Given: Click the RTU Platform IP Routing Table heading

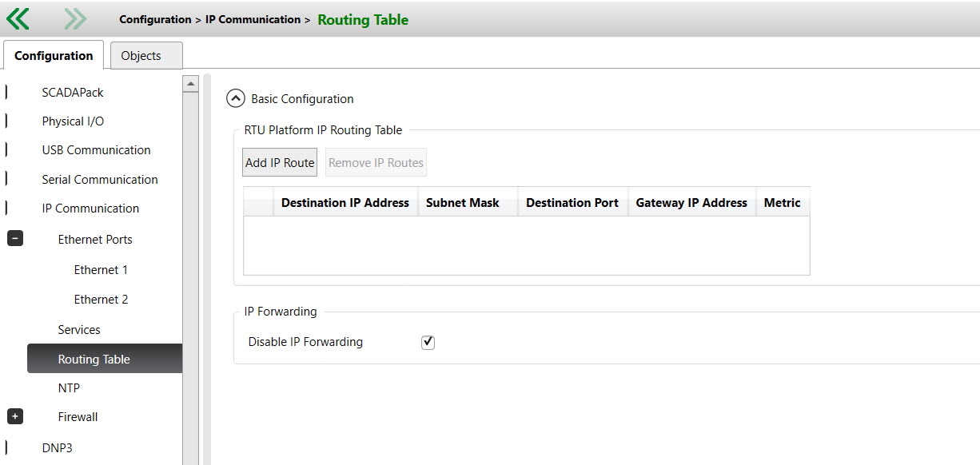Looking at the screenshot, I should (323, 129).
